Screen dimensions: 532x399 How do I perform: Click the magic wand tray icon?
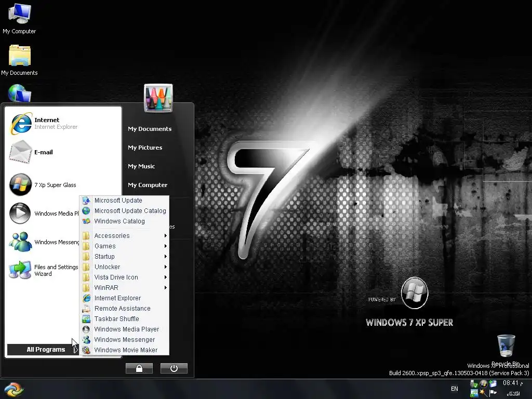pyautogui.click(x=483, y=393)
